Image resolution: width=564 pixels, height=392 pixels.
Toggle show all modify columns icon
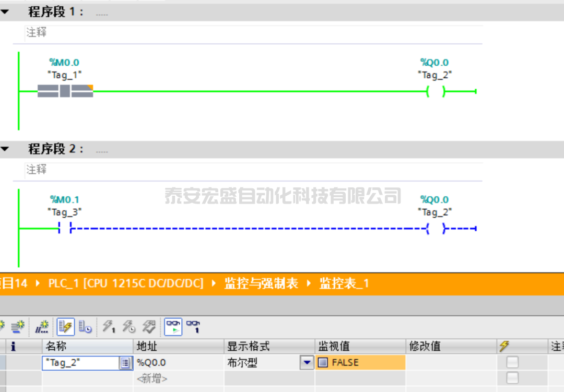coord(65,327)
